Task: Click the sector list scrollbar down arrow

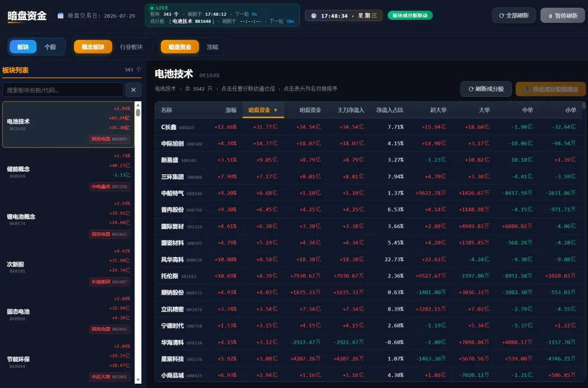Action: (138, 380)
